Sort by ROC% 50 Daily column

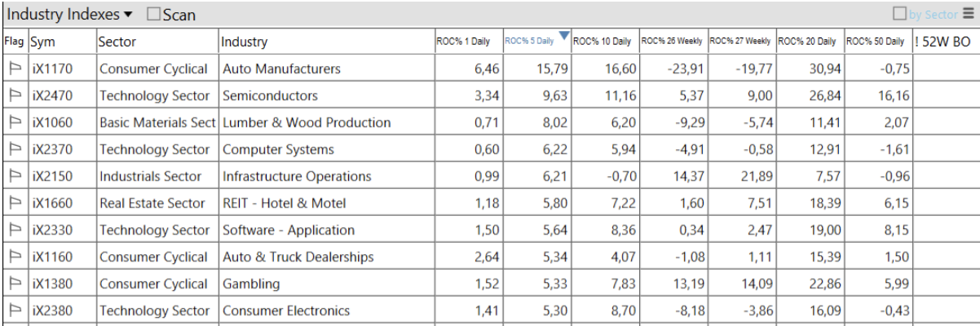coord(875,42)
